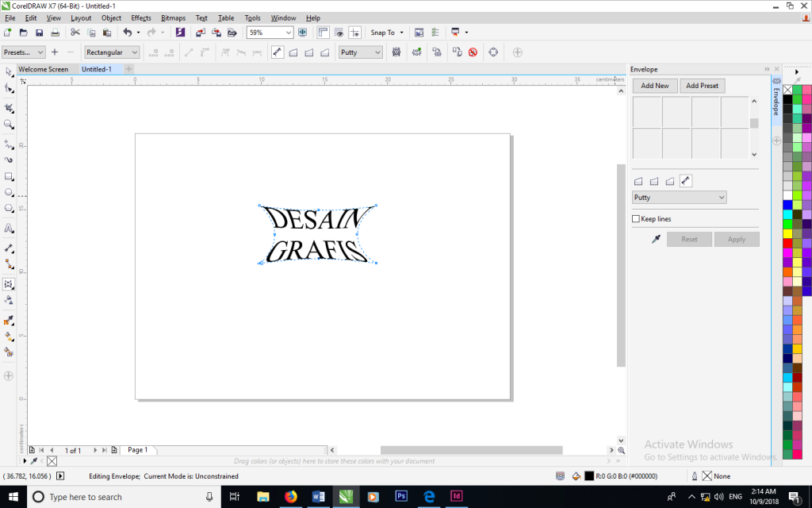
Task: Click the Print icon in toolbar
Action: click(x=55, y=33)
